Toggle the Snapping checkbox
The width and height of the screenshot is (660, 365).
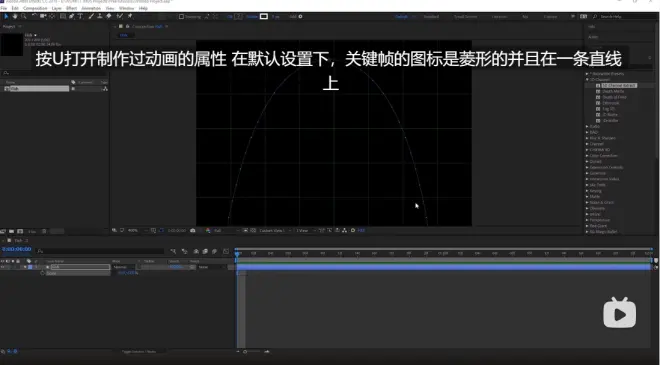(181, 17)
